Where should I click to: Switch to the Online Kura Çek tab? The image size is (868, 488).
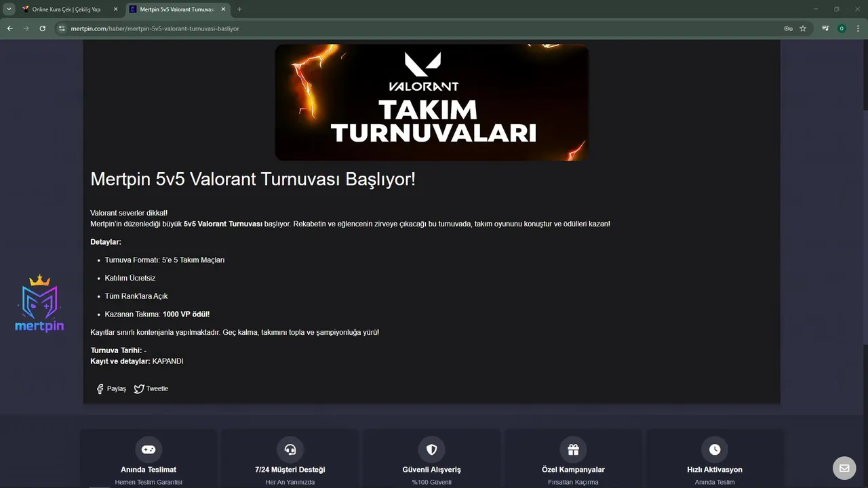pos(70,9)
